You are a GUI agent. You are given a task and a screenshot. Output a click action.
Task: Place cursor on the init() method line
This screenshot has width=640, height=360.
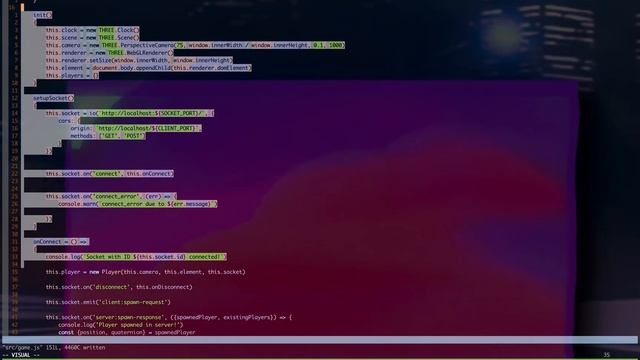[42, 15]
